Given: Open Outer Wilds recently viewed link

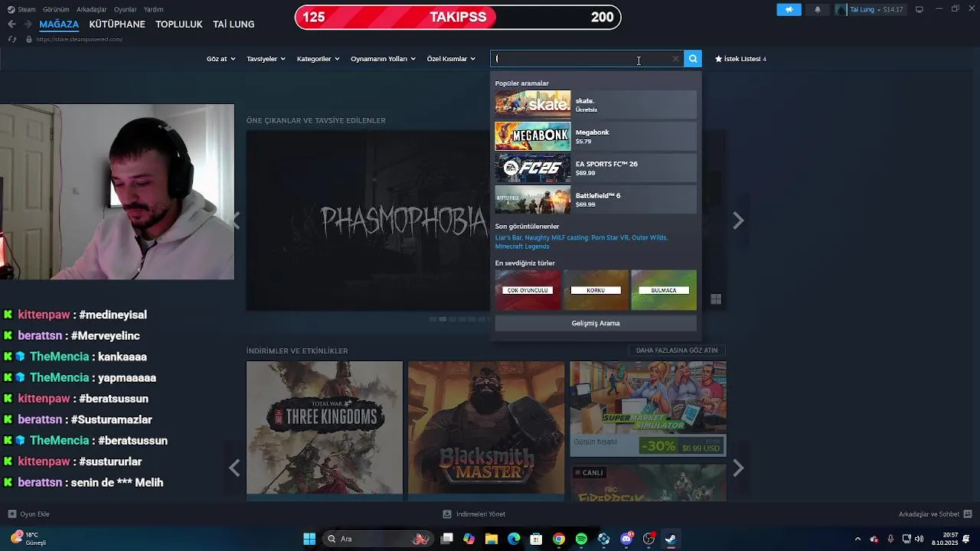Looking at the screenshot, I should point(649,238).
